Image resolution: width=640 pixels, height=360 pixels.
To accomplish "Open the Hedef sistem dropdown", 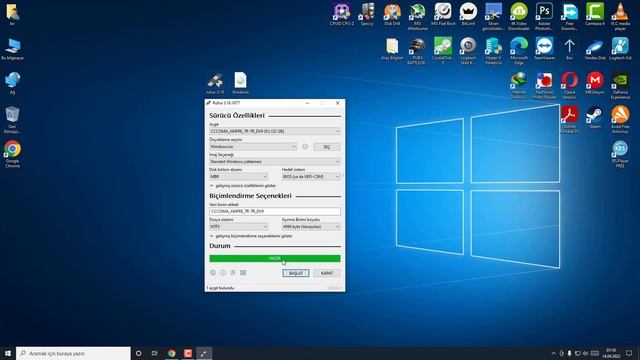I will [311, 177].
